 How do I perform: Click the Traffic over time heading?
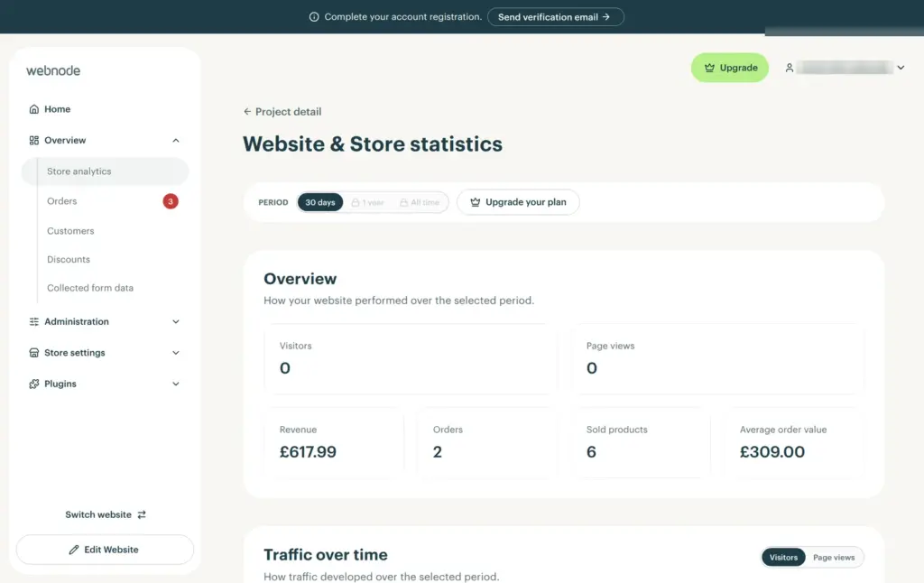point(325,555)
